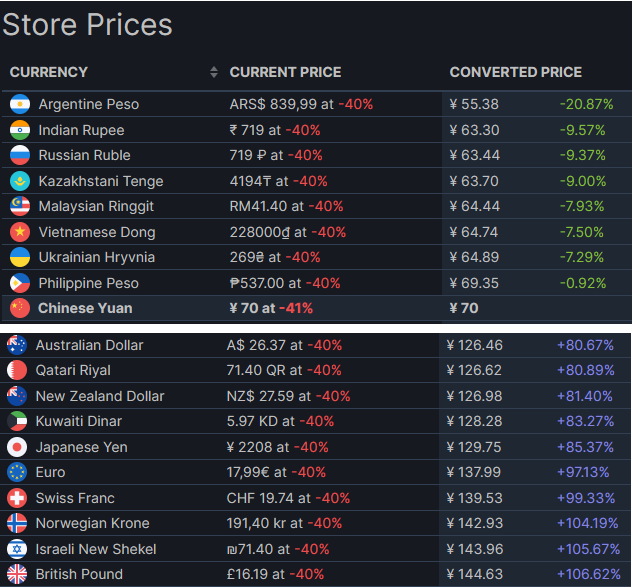Image resolution: width=632 pixels, height=587 pixels.
Task: Click the Norway flag icon
Action: [x=17, y=523]
